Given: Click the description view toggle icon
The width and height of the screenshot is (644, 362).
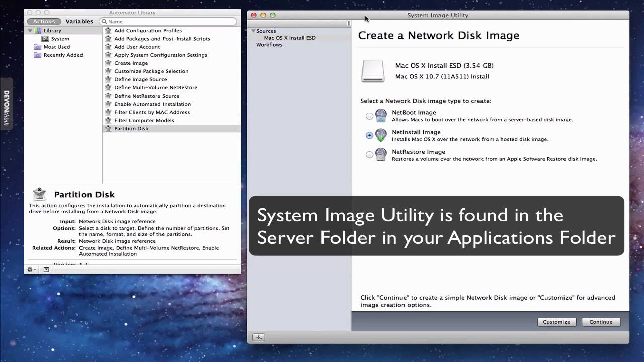Looking at the screenshot, I should click(x=46, y=269).
